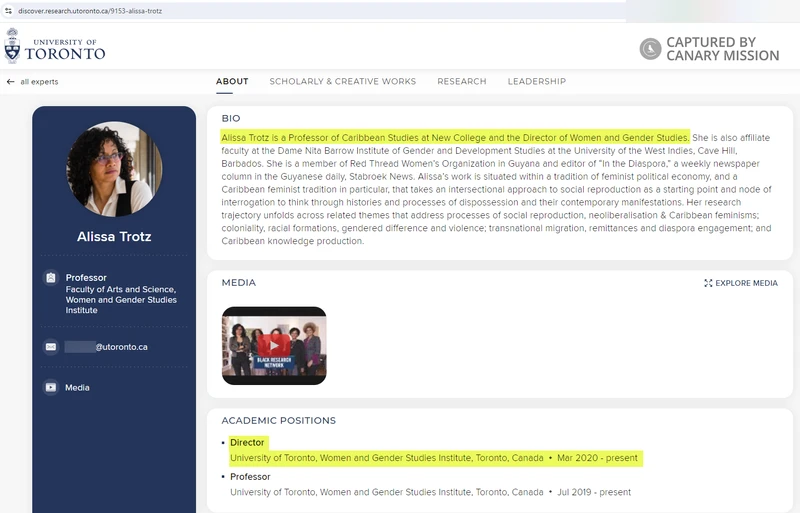Open the Research tab
Screen dimensions: 800x513
coord(462,81)
